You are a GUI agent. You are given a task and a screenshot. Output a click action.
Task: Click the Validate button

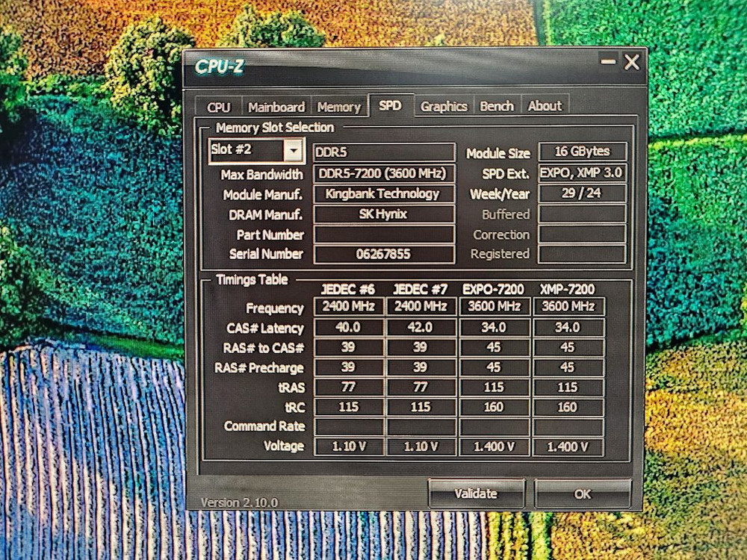(x=476, y=494)
